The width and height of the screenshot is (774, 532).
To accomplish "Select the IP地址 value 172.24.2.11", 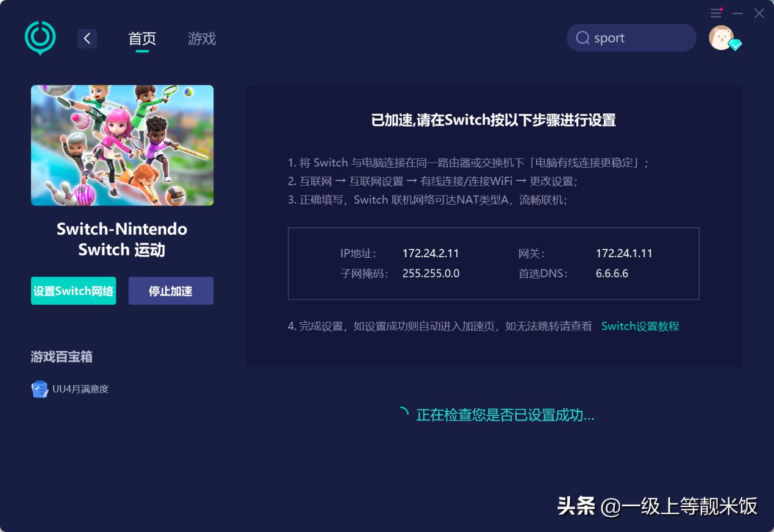I will pos(431,253).
